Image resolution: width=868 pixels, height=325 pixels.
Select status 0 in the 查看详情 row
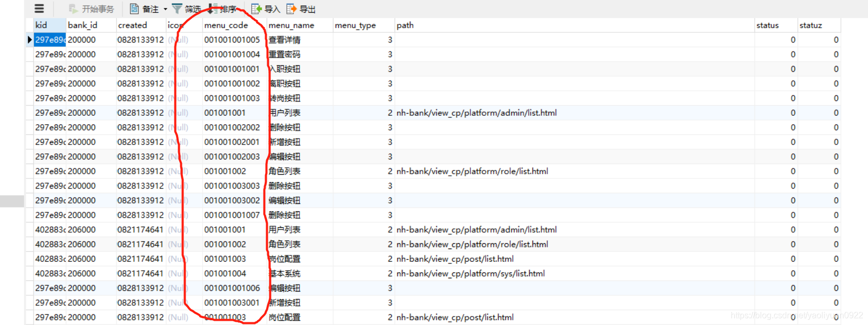pyautogui.click(x=776, y=40)
